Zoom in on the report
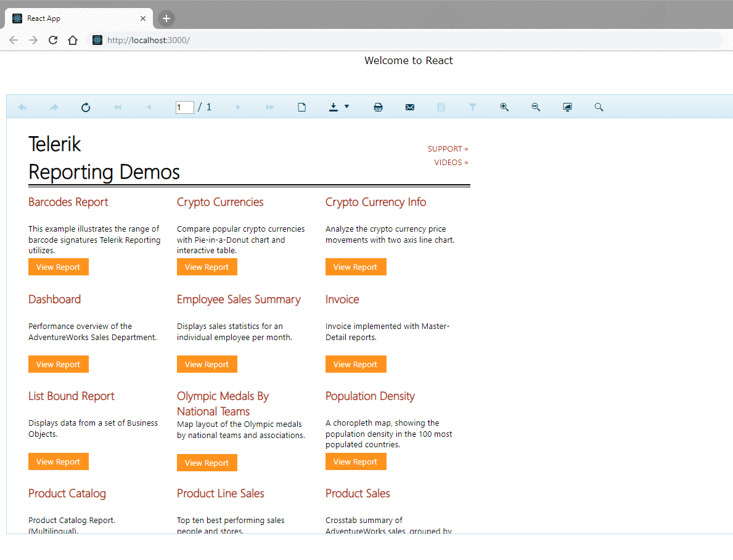 tap(504, 107)
